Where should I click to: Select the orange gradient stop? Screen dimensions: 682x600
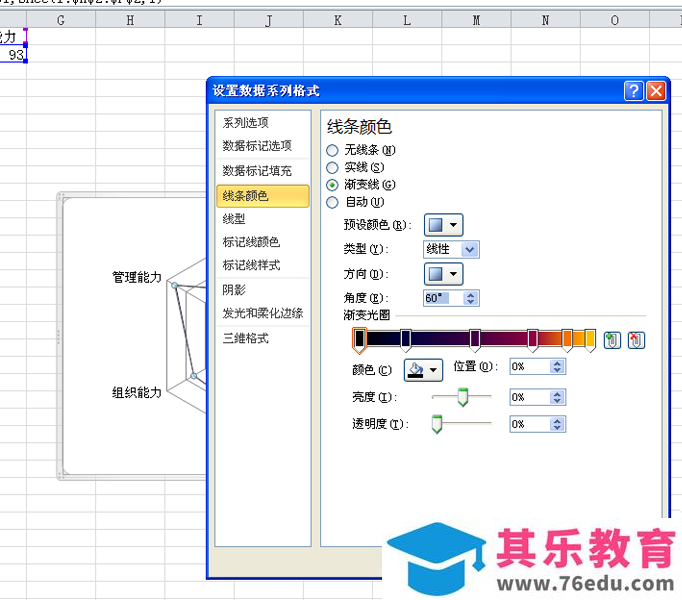[x=567, y=340]
